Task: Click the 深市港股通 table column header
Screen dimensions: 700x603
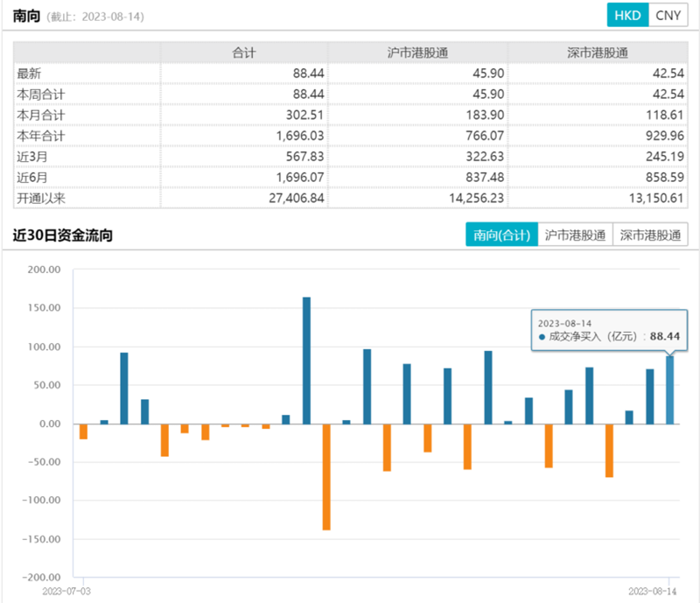Action: pos(598,53)
